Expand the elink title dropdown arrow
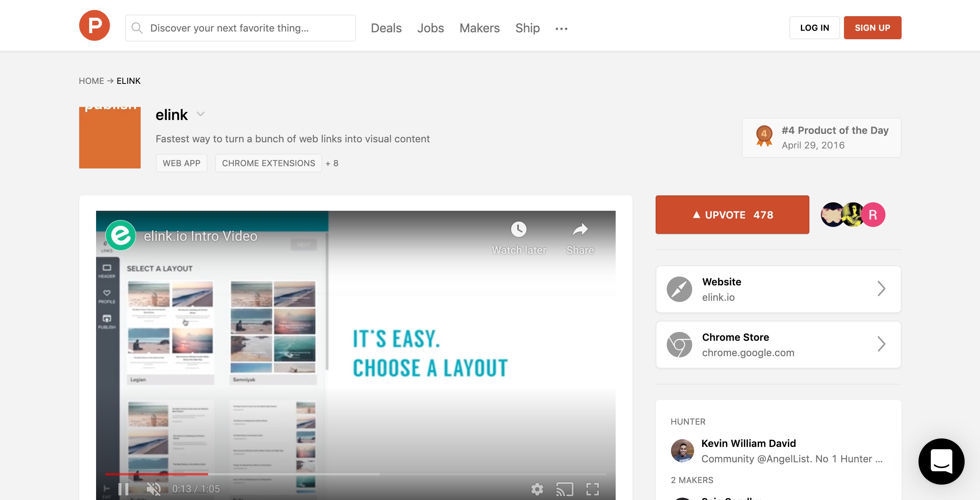Screen dimensions: 980x500 tap(201, 114)
